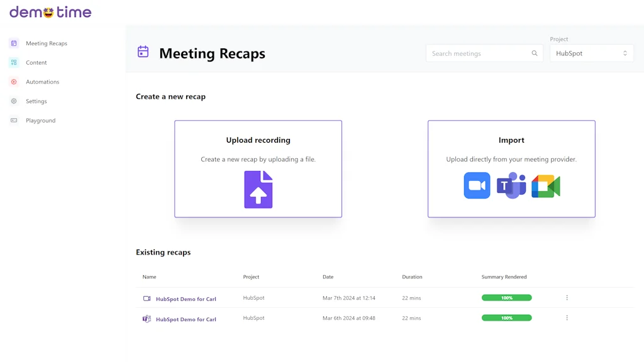This screenshot has width=644, height=362.
Task: Go to Content in sidebar
Action: click(36, 62)
